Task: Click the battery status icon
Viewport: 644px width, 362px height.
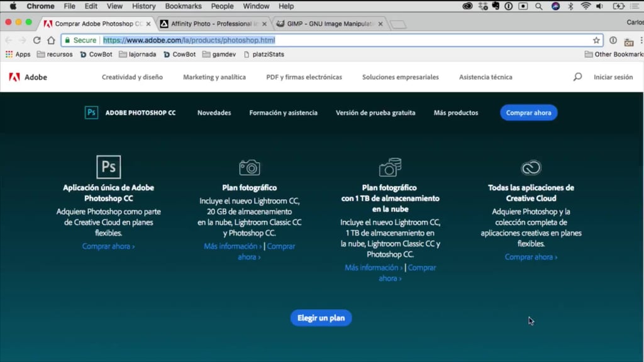Action: click(618, 6)
